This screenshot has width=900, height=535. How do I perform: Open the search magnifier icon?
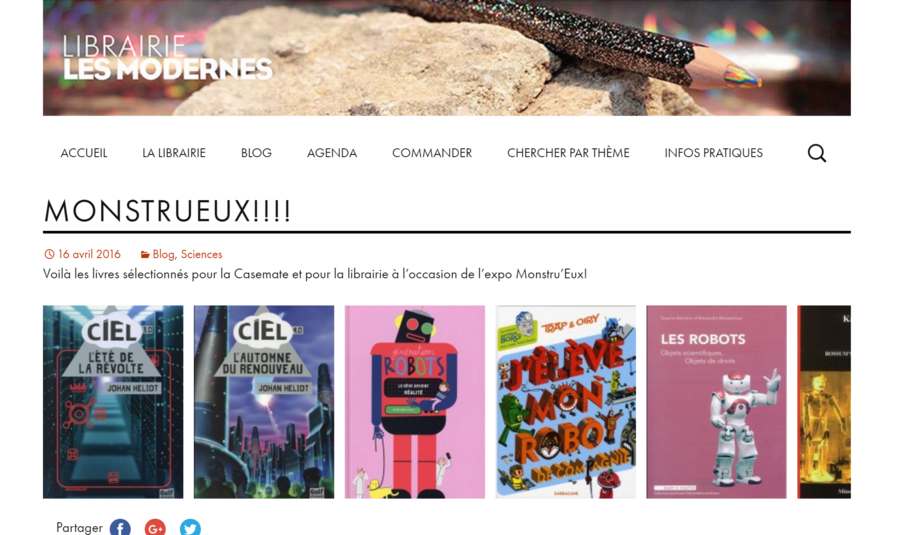[816, 153]
